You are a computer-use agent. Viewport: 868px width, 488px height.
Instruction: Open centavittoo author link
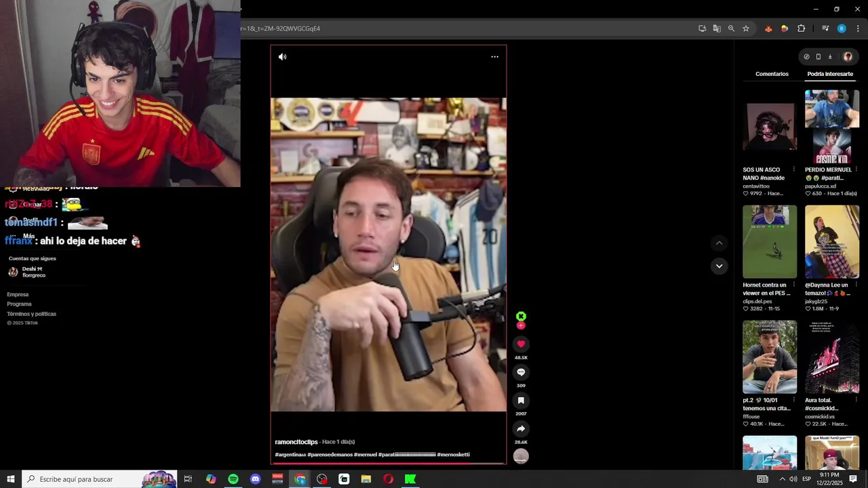[757, 186]
